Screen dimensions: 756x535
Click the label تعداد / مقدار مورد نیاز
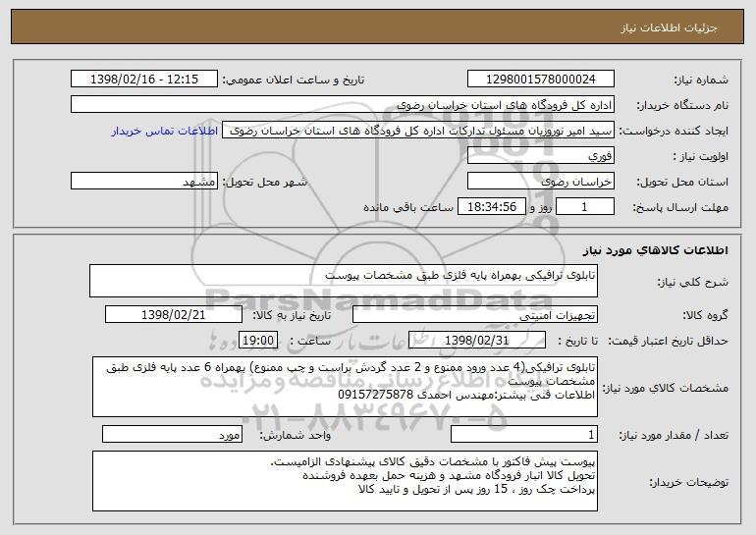[x=674, y=435]
